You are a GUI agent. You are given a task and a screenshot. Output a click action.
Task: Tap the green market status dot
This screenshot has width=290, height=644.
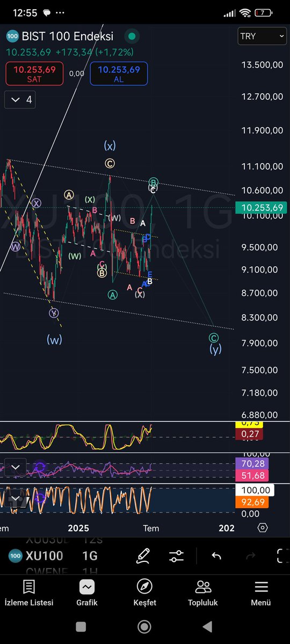(x=131, y=36)
